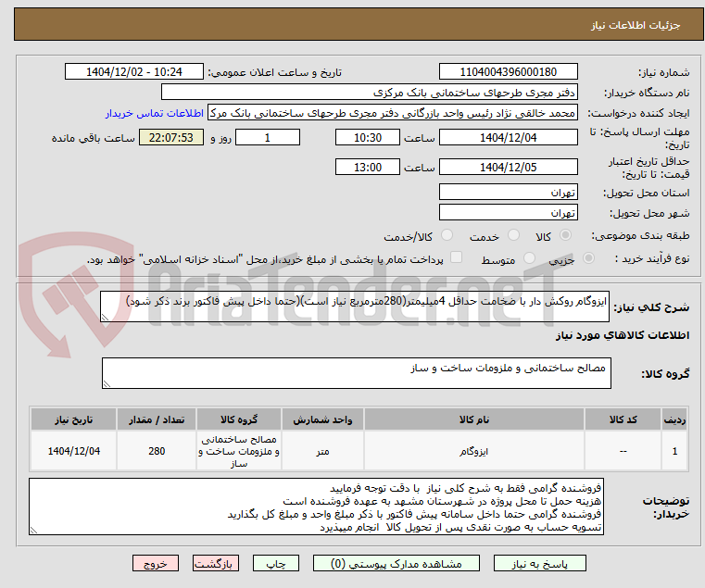The image size is (705, 588).
Task: Click the price validity date 1404/12/05 field
Action: (508, 168)
